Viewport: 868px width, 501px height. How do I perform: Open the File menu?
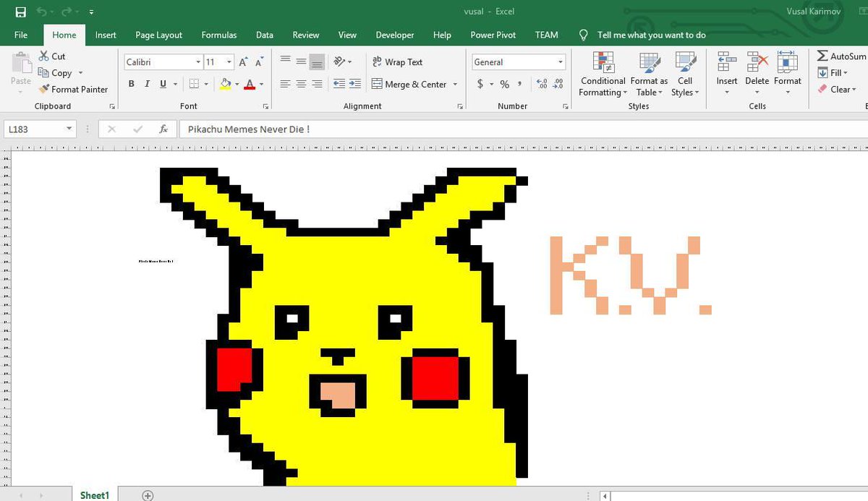21,35
